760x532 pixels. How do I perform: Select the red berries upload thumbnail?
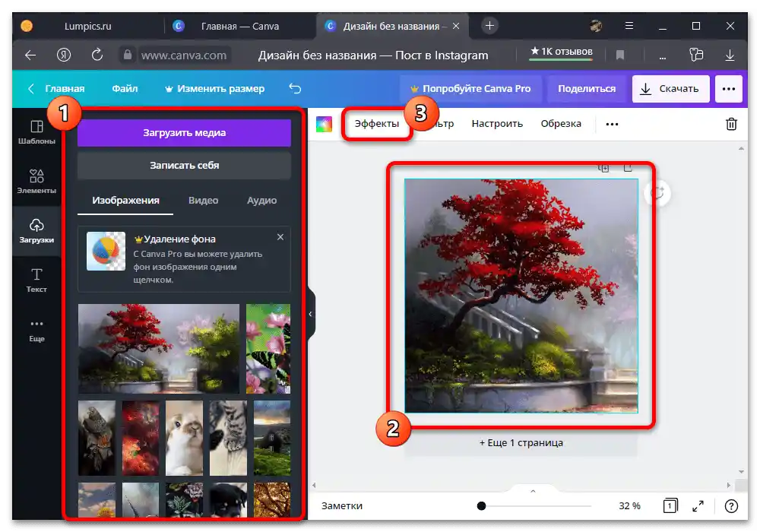click(141, 438)
